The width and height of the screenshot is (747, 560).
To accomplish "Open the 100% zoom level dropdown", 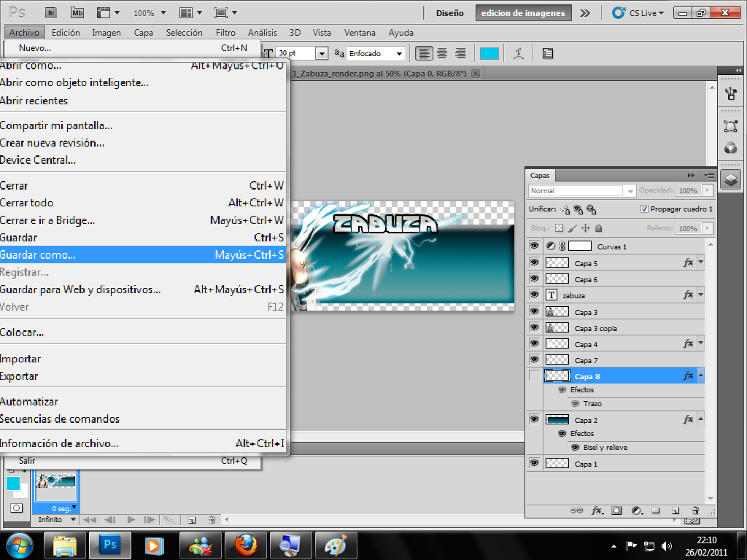I will (163, 13).
